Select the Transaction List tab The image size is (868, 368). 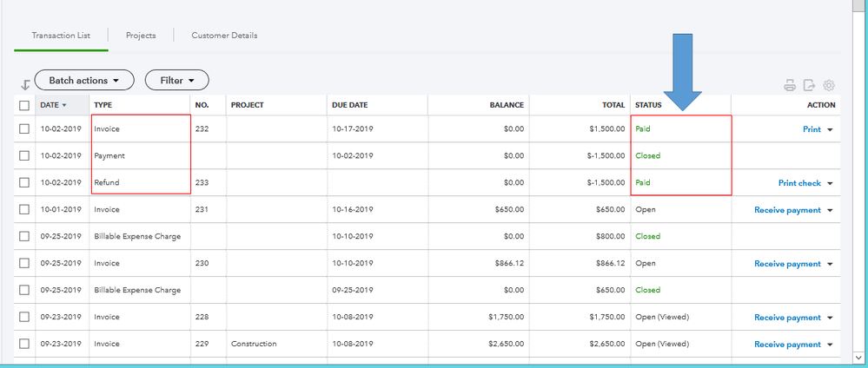pos(61,36)
